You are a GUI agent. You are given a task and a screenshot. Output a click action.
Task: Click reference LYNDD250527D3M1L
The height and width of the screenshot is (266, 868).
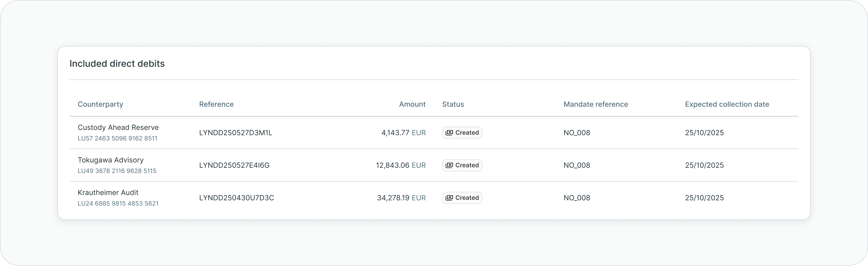pos(236,133)
